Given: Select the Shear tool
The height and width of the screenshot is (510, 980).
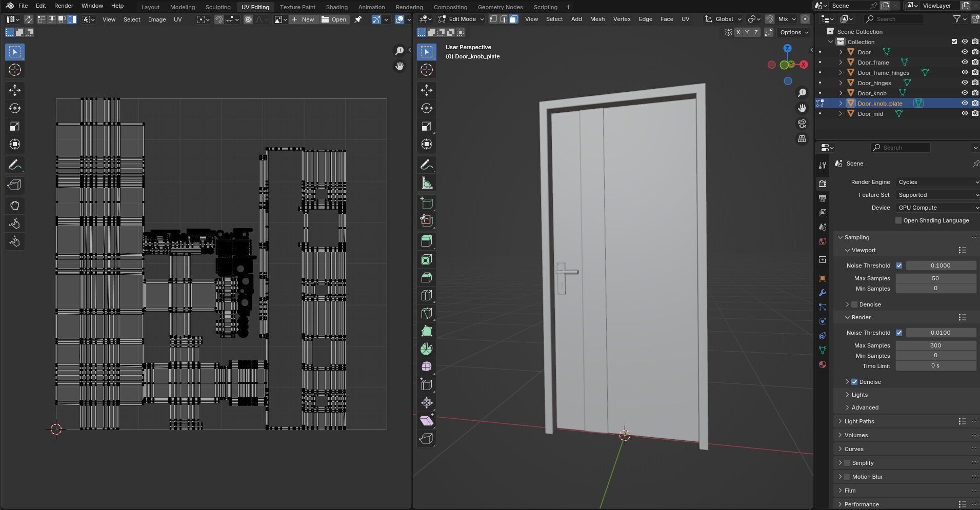Looking at the screenshot, I should [x=427, y=421].
